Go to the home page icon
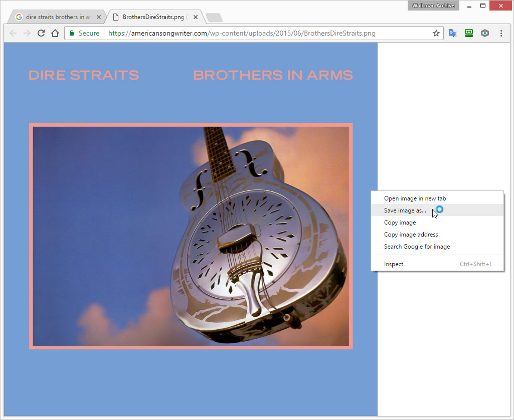Screen dimensions: 514x420 55,33
